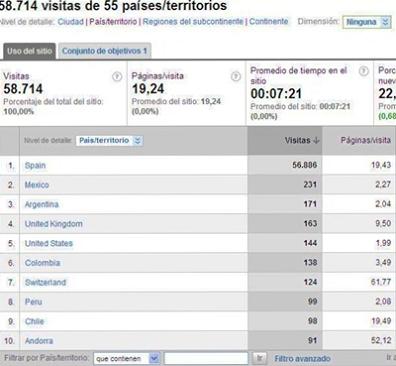Open Spain country row link
396x366 pixels.
[35, 165]
